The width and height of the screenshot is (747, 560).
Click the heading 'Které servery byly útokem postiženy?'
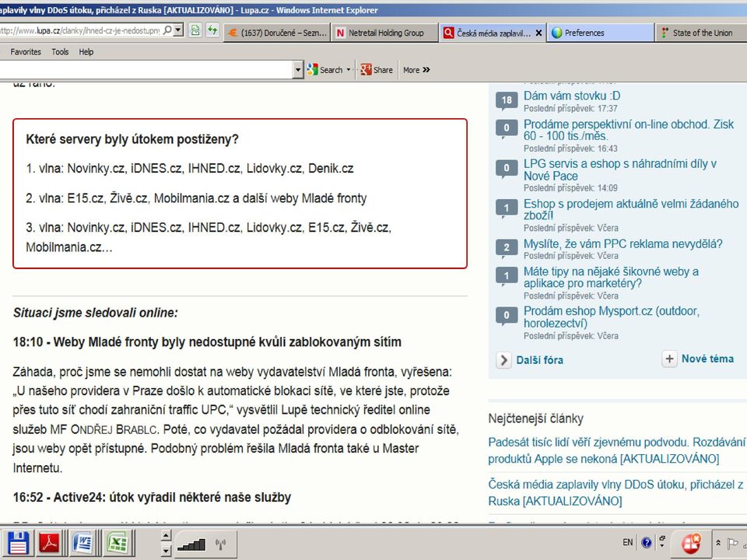[x=132, y=139]
